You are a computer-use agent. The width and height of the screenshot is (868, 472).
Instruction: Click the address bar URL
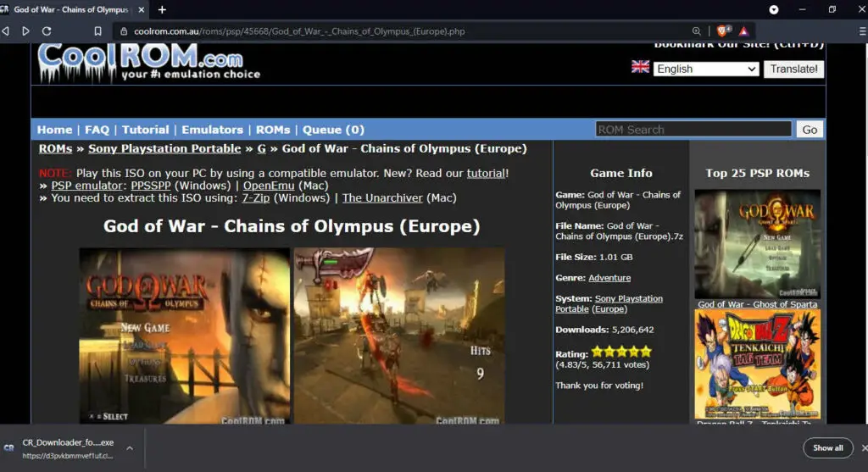coord(299,31)
